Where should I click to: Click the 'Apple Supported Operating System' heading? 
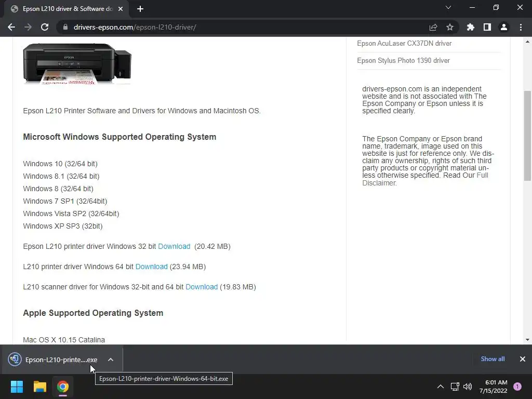click(93, 313)
